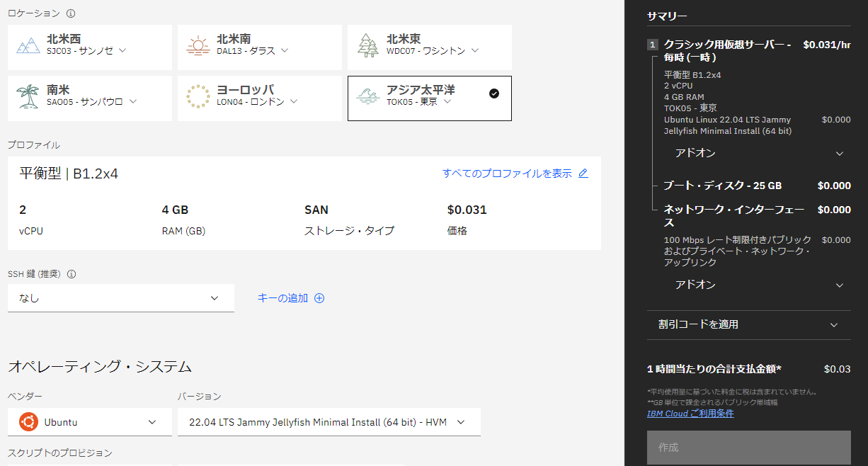The width and height of the screenshot is (868, 466).
Task: Select the 北米東 region card
Action: pos(430,47)
